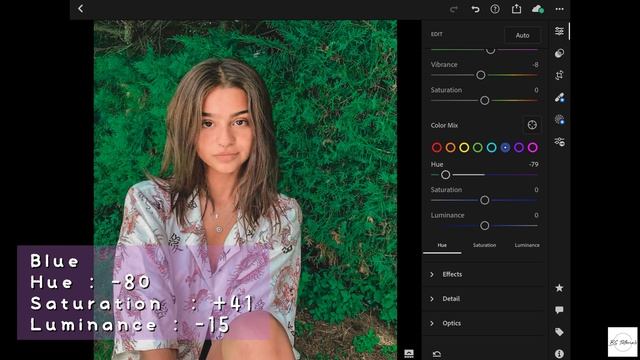Open the help question mark icon
640x360 pixels.
tap(495, 9)
